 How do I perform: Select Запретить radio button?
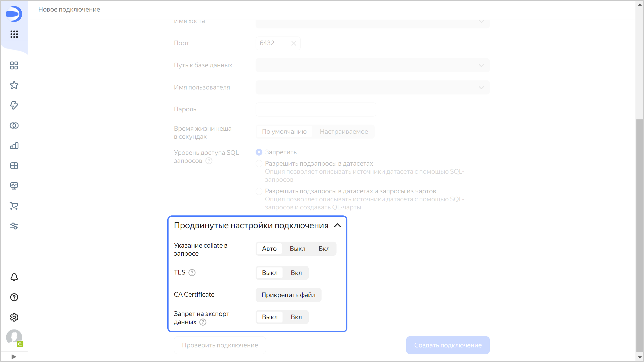(x=259, y=152)
